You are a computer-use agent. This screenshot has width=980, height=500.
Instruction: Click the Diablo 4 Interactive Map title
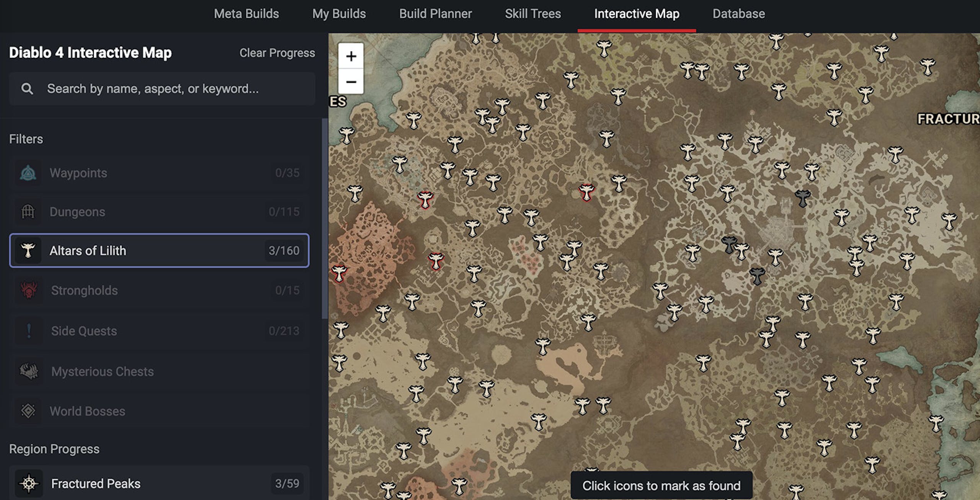[x=90, y=53]
